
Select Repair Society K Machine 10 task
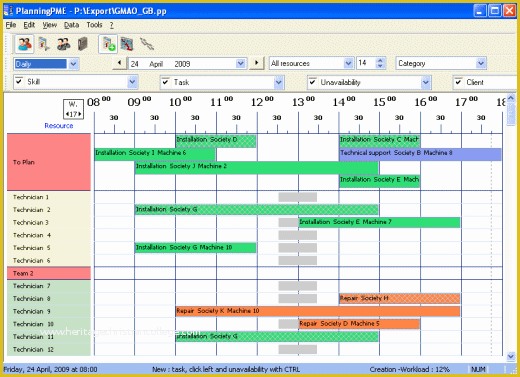click(318, 311)
